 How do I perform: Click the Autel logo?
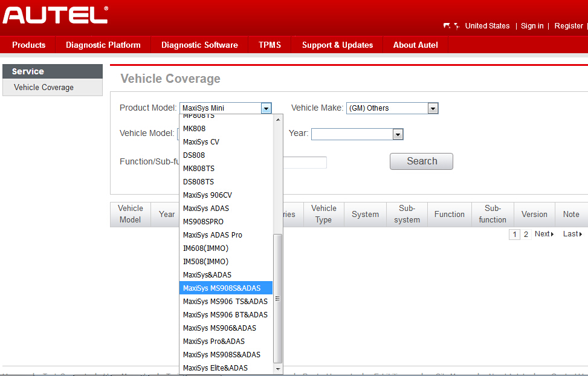tap(56, 15)
